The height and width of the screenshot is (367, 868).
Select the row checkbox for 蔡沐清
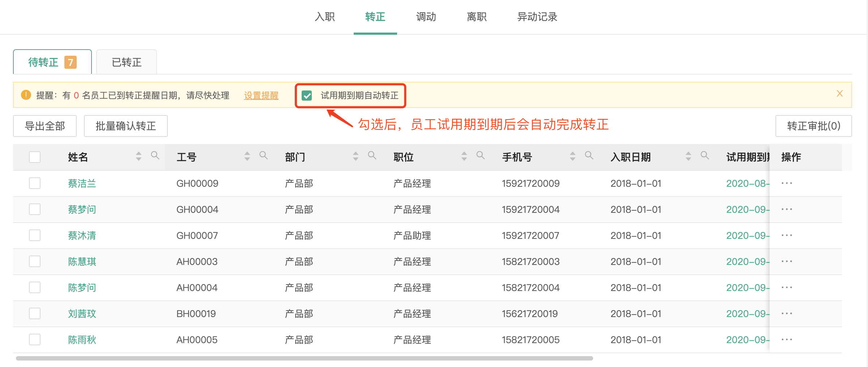click(x=35, y=235)
